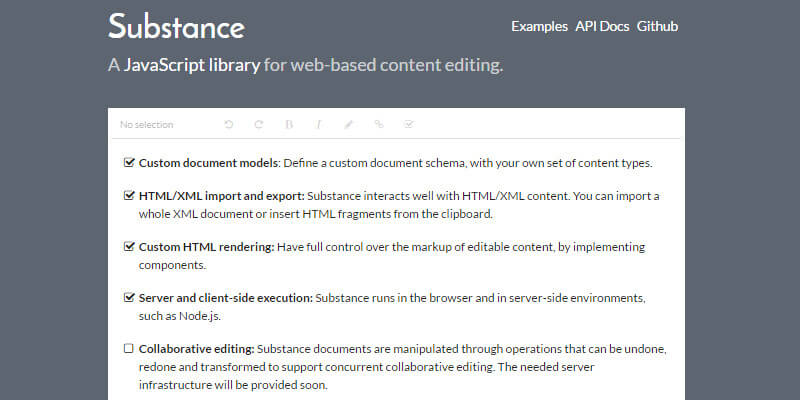Check the Collaborative editing checkbox

pyautogui.click(x=129, y=349)
